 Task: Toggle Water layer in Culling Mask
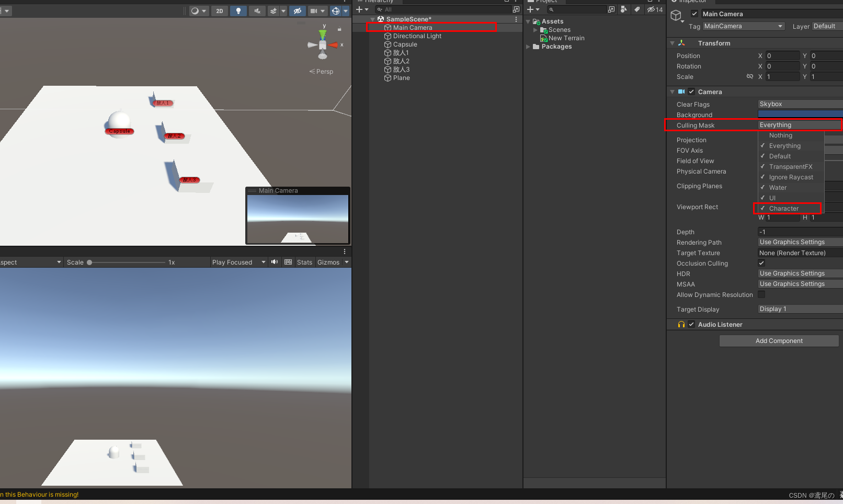coord(791,188)
